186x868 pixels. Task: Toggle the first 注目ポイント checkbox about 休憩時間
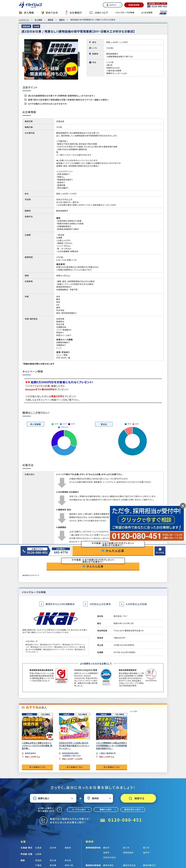25,96
